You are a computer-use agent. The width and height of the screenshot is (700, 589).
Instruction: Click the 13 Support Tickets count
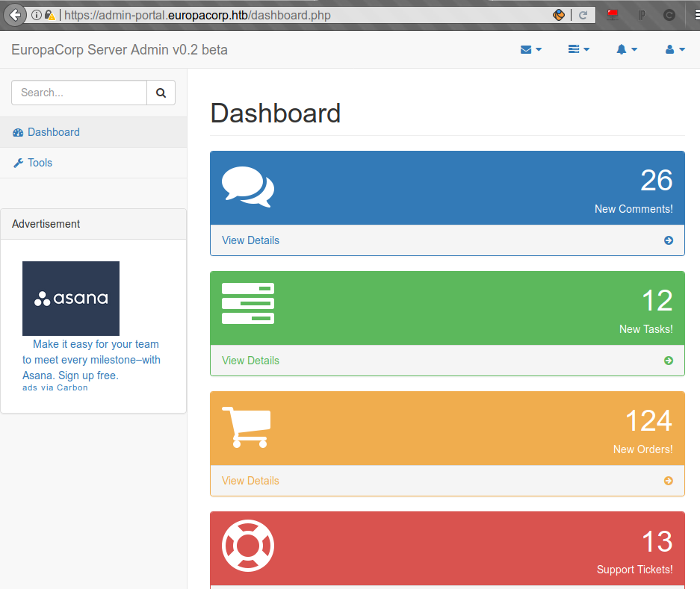click(657, 540)
